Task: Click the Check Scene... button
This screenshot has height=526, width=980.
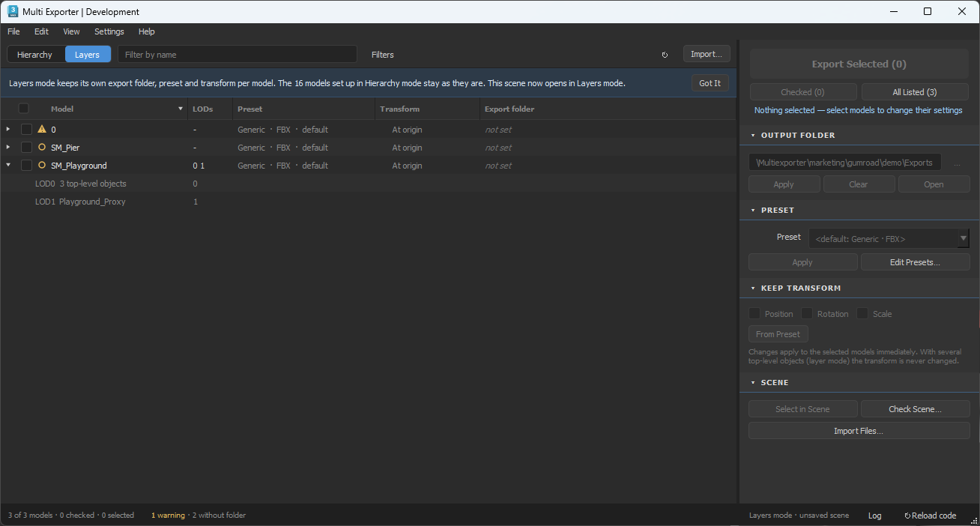Action: [915, 409]
